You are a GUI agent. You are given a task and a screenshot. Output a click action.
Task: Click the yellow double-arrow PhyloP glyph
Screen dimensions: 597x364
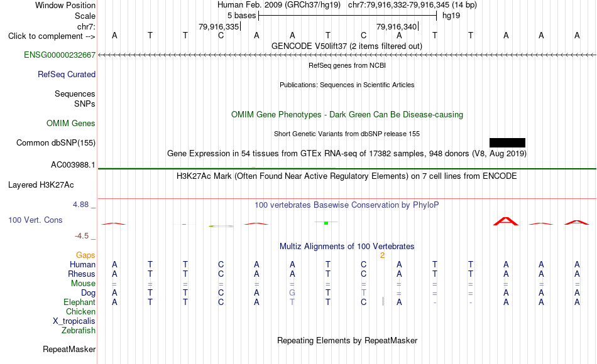221,226
